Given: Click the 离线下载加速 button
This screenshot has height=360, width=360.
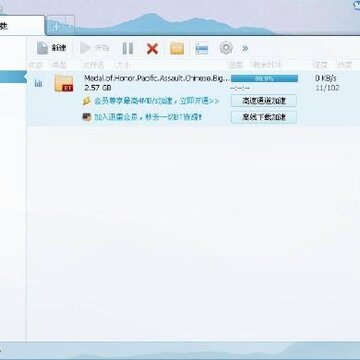Looking at the screenshot, I should (264, 117).
